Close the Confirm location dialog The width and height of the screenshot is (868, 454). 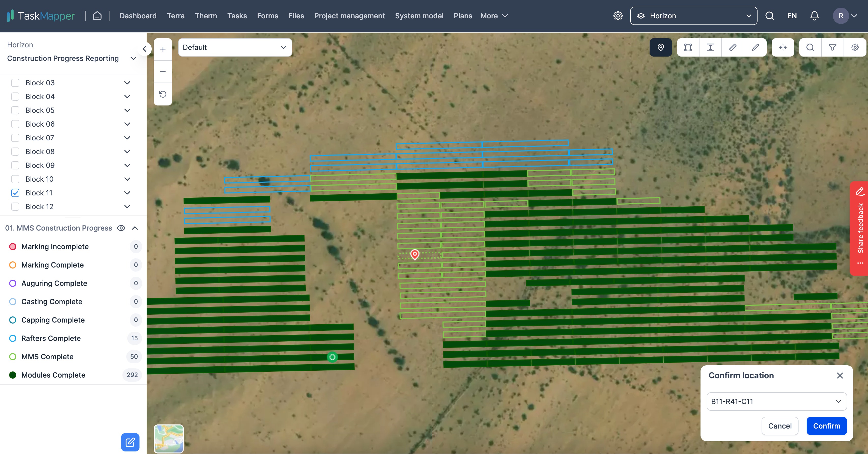(840, 376)
